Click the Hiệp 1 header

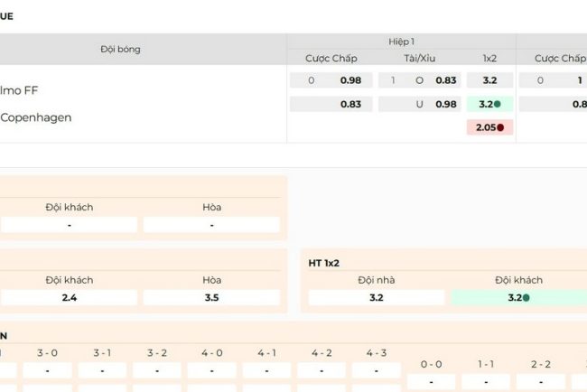(401, 42)
